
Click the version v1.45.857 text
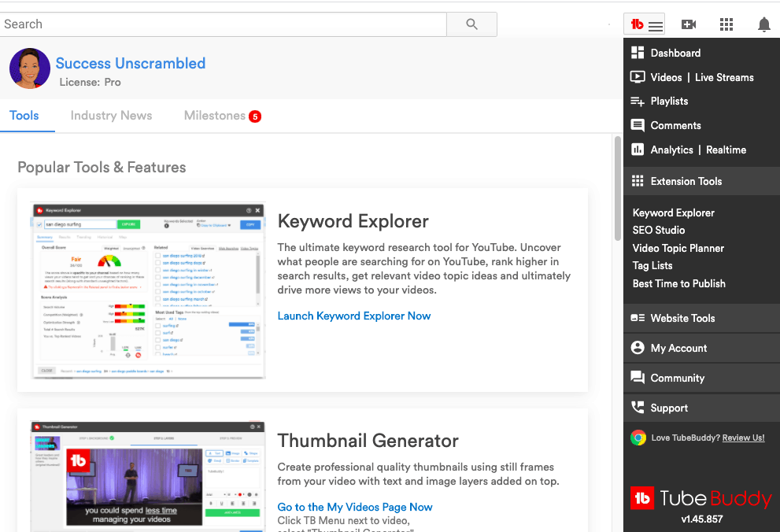point(701,519)
